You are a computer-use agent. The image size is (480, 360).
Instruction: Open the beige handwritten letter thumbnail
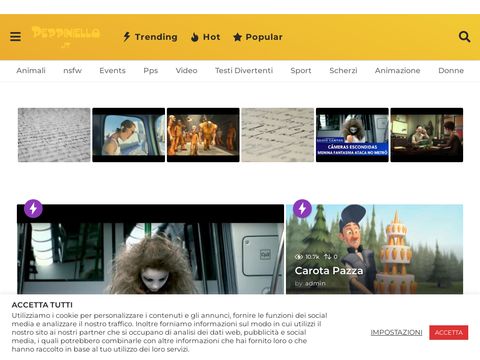(x=278, y=135)
